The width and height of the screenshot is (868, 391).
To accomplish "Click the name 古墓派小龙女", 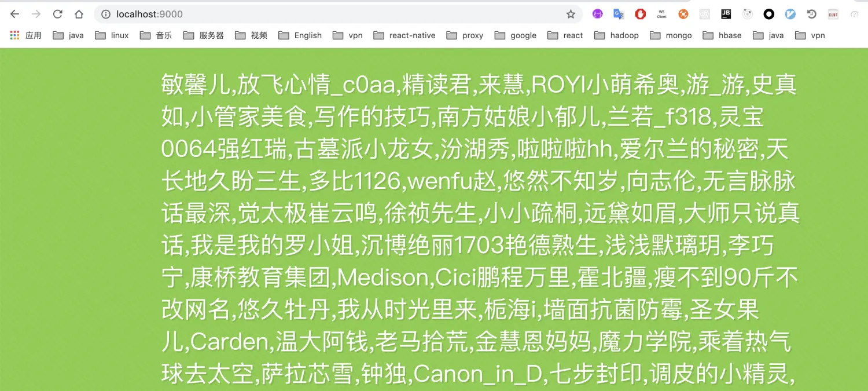I will click(x=365, y=149).
